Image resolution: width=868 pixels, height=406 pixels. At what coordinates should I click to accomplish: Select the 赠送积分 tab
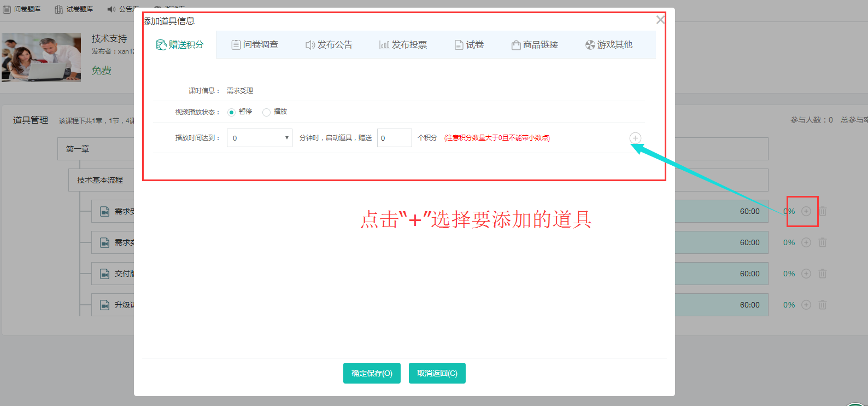click(x=180, y=45)
